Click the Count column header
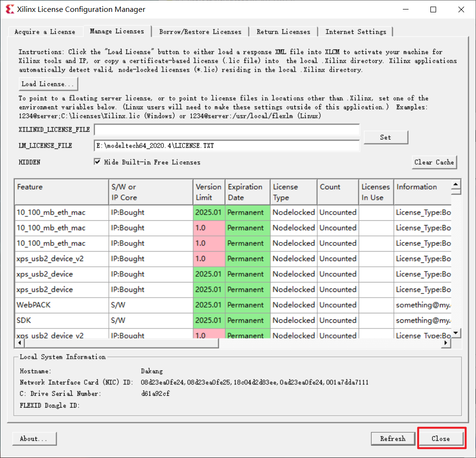The width and height of the screenshot is (476, 458). (338, 192)
